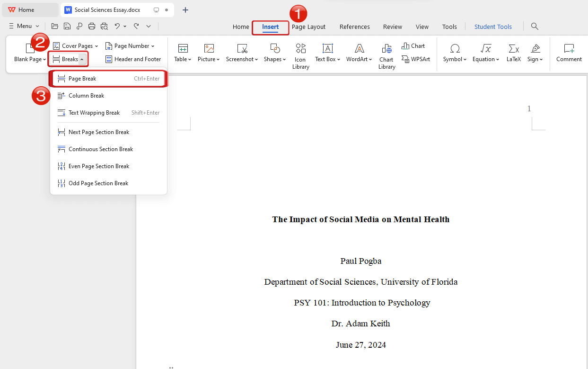Click the Undo arrow icon
The width and height of the screenshot is (588, 369).
(x=117, y=26)
